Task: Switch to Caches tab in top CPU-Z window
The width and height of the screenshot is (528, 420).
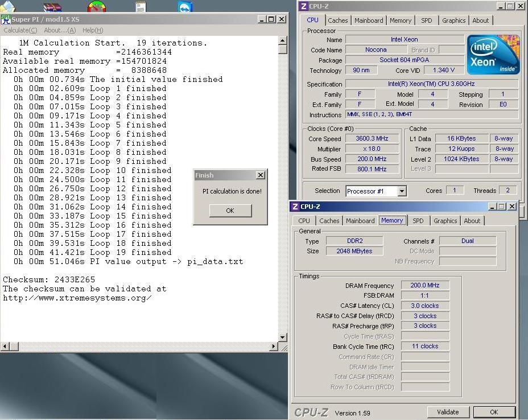Action: click(x=338, y=20)
